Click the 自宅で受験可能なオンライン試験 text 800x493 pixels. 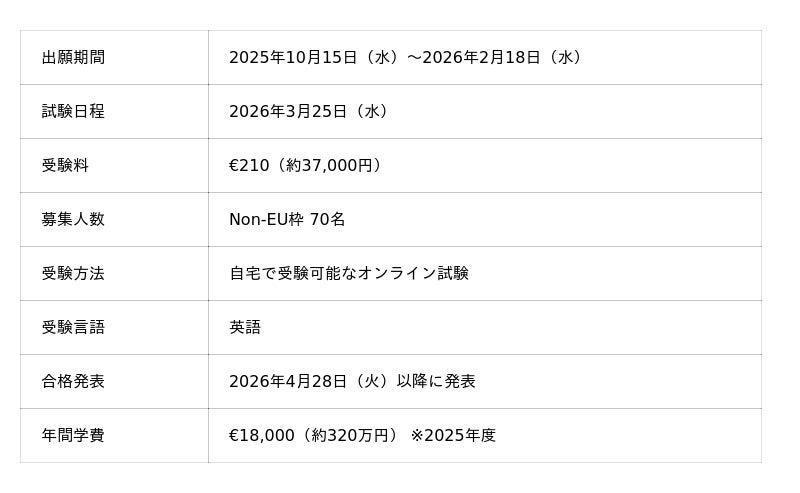click(349, 273)
